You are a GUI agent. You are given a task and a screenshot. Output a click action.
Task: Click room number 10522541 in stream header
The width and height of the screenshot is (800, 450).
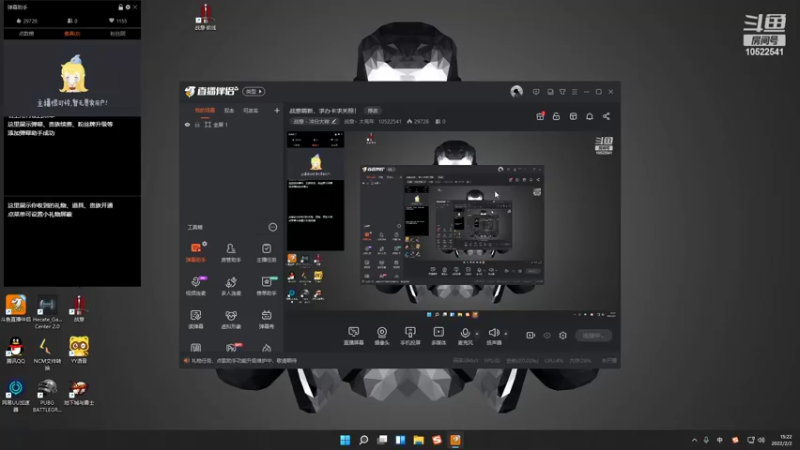pyautogui.click(x=390, y=121)
